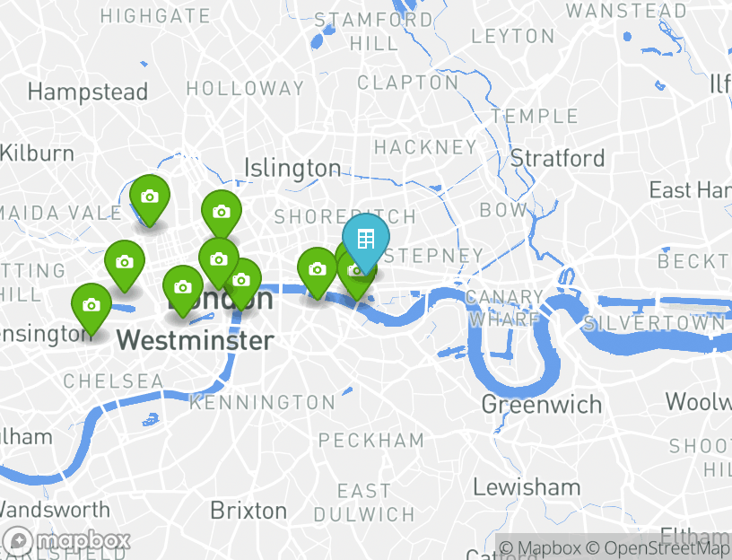Image resolution: width=732 pixels, height=560 pixels.
Task: Click the Hampstead place label
Action: [x=88, y=92]
